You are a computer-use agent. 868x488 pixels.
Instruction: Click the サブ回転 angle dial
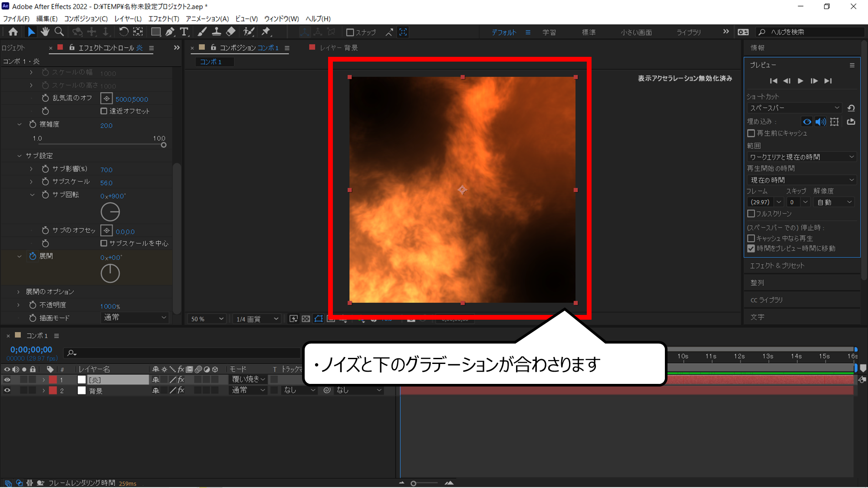[x=110, y=212]
